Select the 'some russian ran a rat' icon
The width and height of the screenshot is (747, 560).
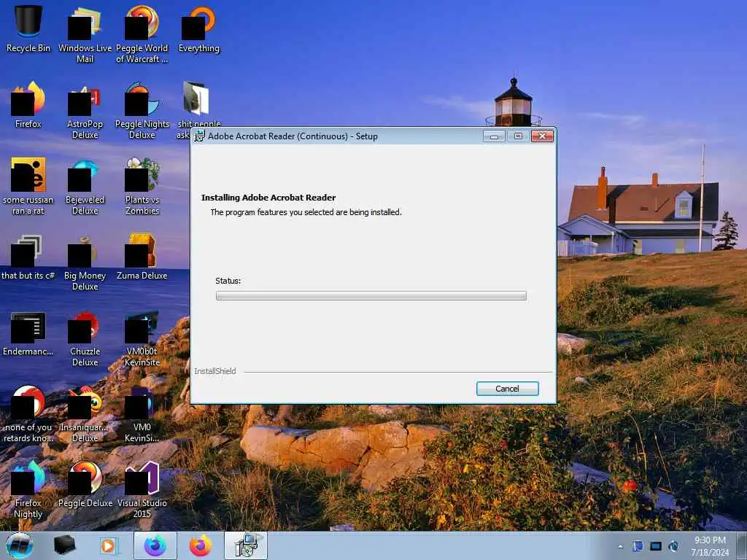click(28, 187)
